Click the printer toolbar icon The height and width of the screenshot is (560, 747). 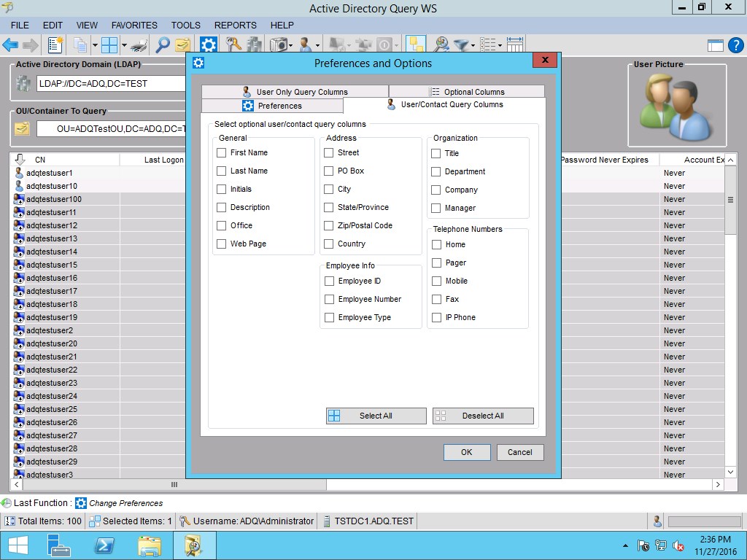pyautogui.click(x=139, y=46)
